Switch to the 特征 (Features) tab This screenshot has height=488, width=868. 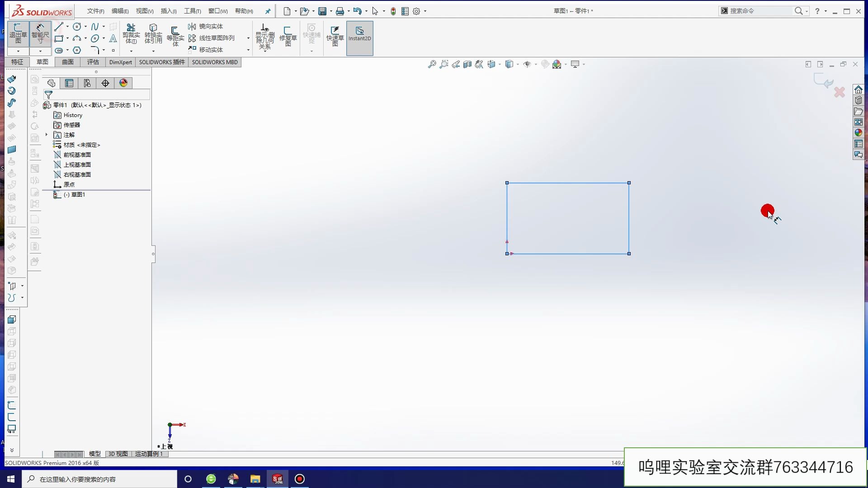pyautogui.click(x=17, y=62)
